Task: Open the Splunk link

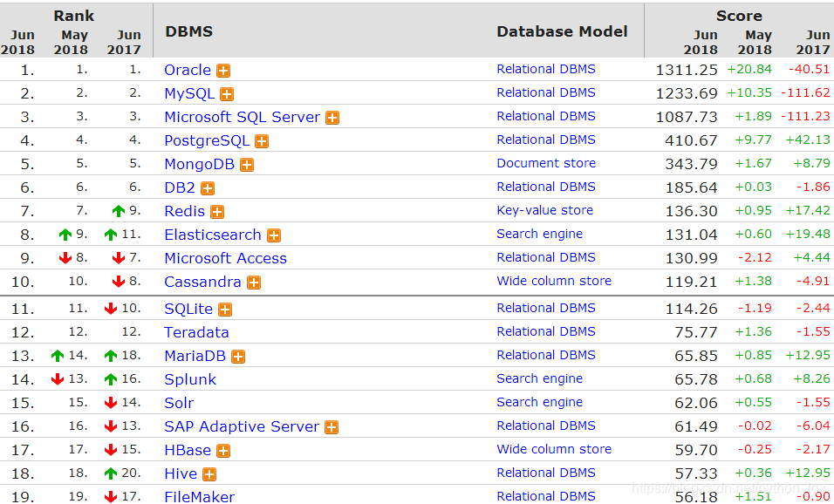Action: click(190, 379)
